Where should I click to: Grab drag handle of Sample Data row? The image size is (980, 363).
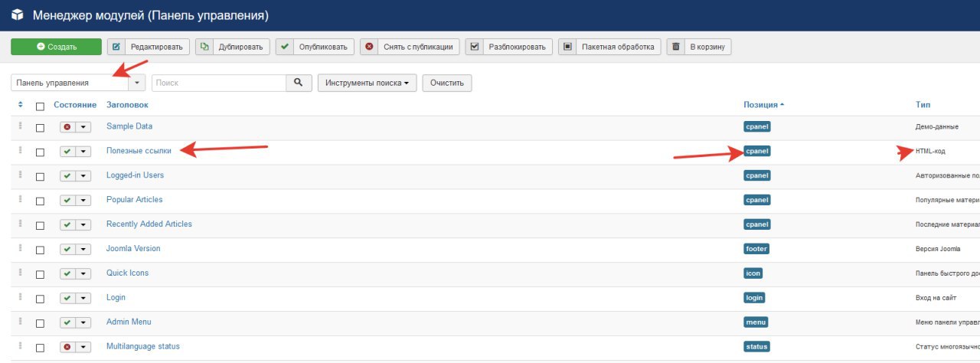21,127
